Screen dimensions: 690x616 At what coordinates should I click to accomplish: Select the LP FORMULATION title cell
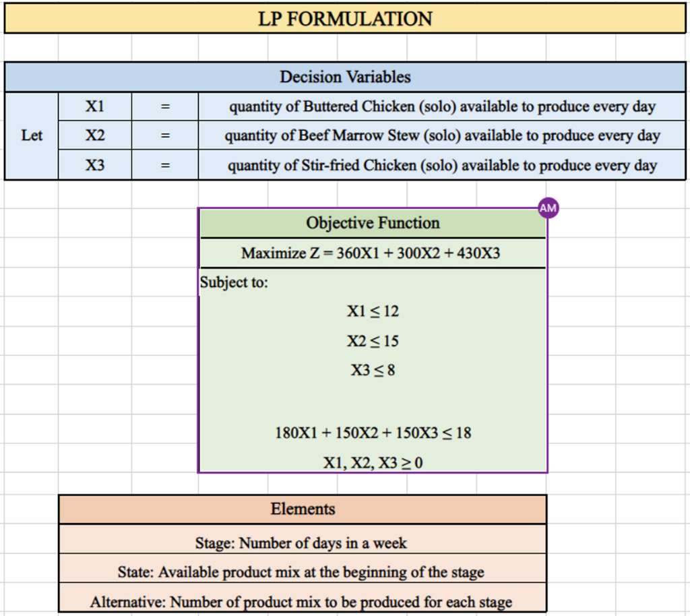coord(345,19)
